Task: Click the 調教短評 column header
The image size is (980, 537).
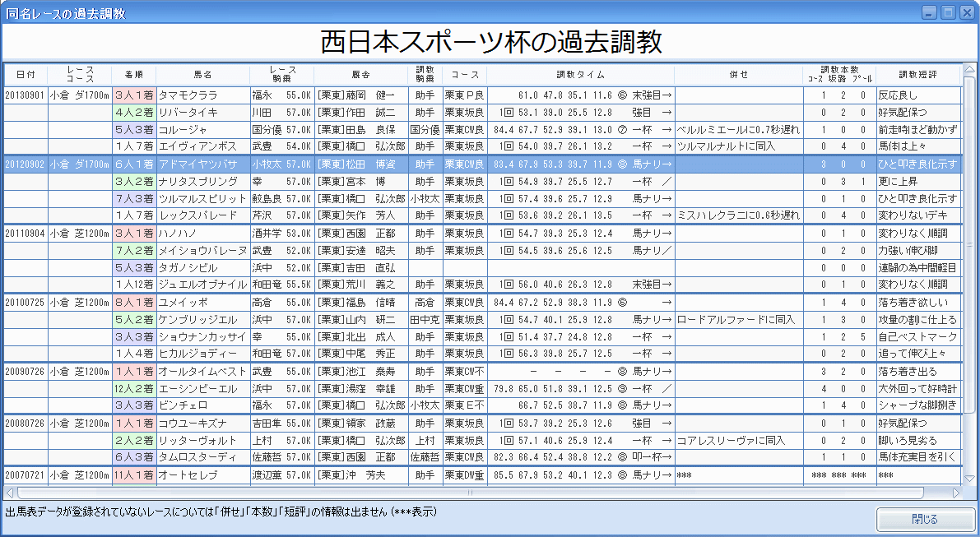Action: (917, 74)
